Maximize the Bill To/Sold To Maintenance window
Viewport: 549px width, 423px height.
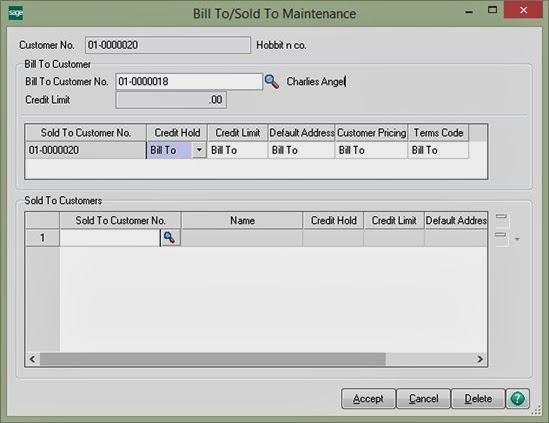(492, 10)
